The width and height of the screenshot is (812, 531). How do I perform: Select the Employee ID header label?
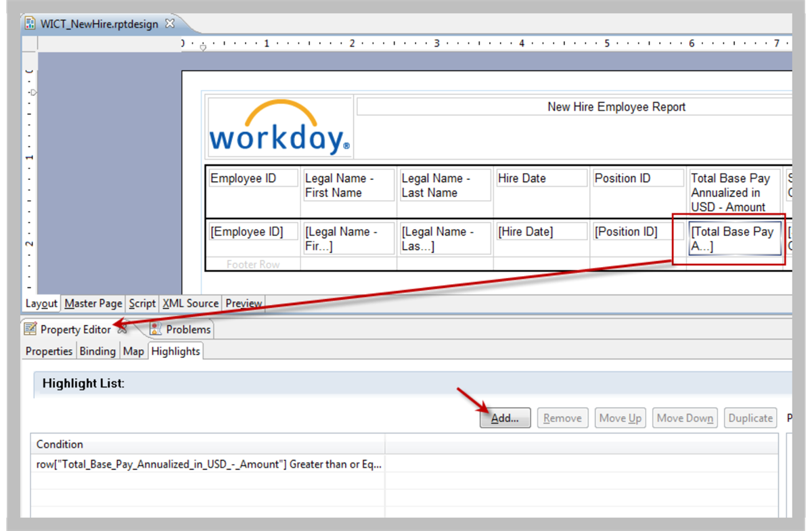[253, 179]
